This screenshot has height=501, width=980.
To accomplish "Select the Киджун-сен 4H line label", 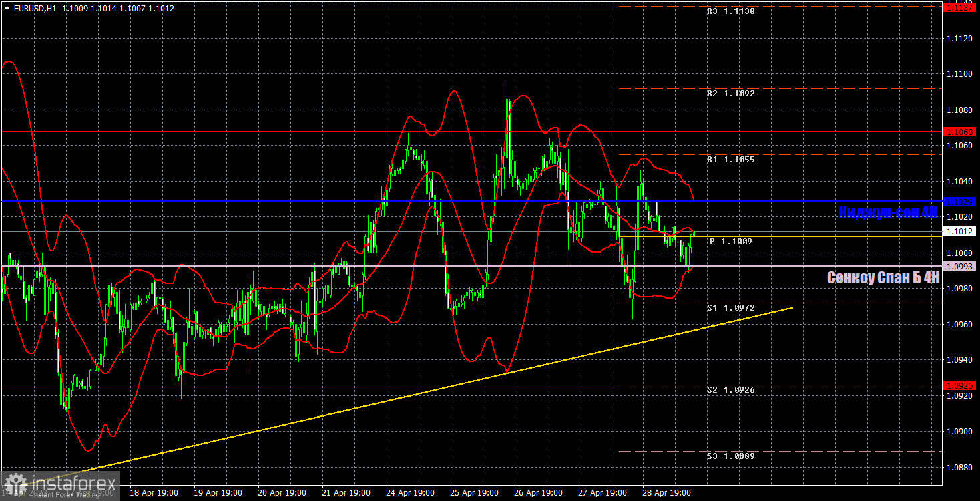I will [889, 213].
